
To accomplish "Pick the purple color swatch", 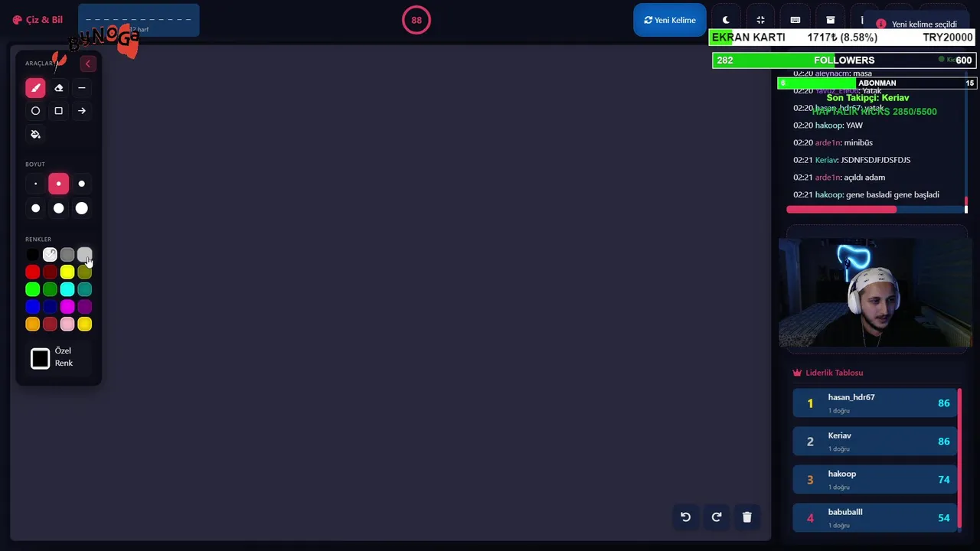I will [x=84, y=307].
